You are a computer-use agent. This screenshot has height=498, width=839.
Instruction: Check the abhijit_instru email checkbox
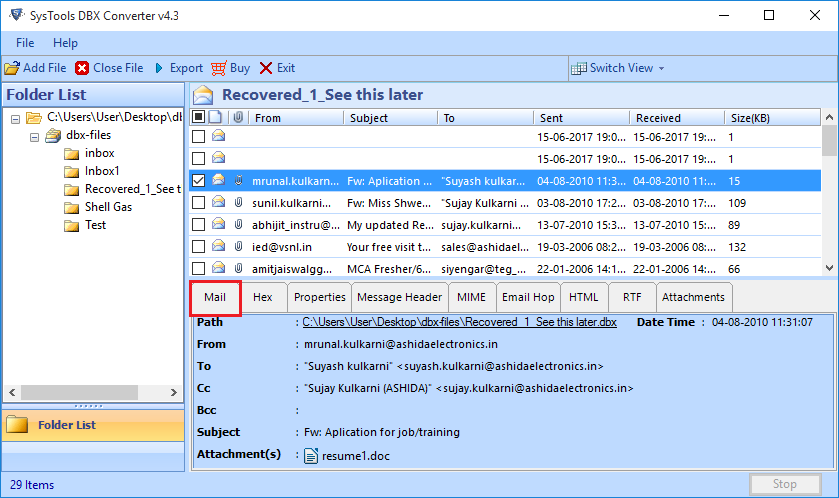pos(199,225)
